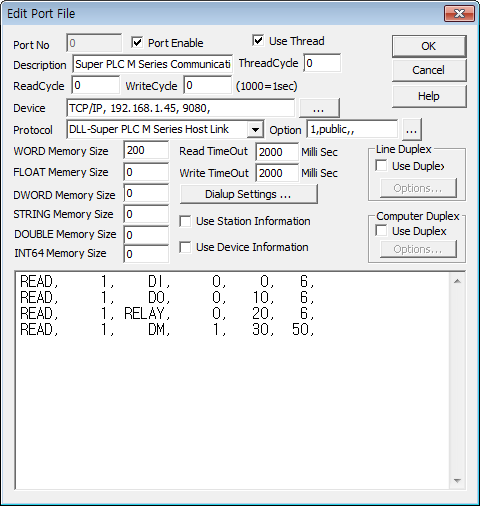Image resolution: width=480 pixels, height=506 pixels.
Task: Click the Device TCP/IP address field
Action: pos(181,108)
